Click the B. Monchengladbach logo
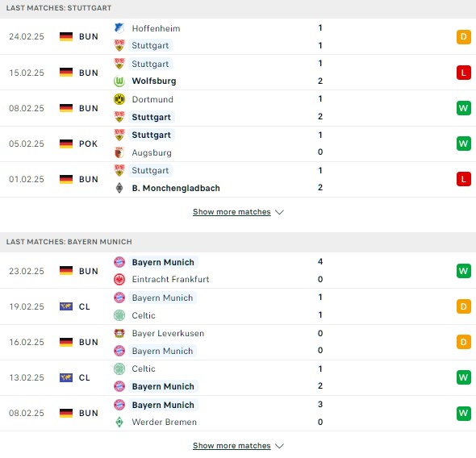476x458 pixels. (119, 188)
